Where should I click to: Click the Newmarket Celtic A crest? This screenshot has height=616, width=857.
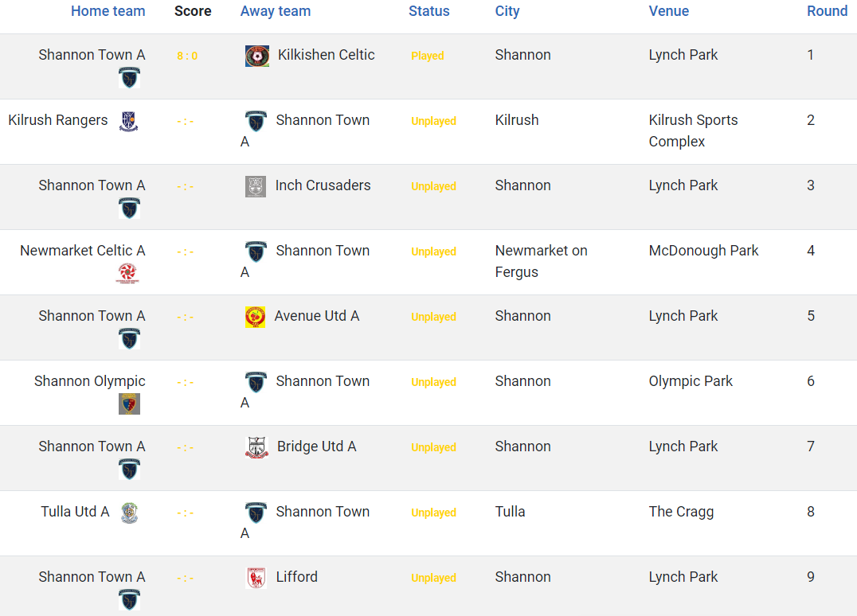(x=127, y=273)
